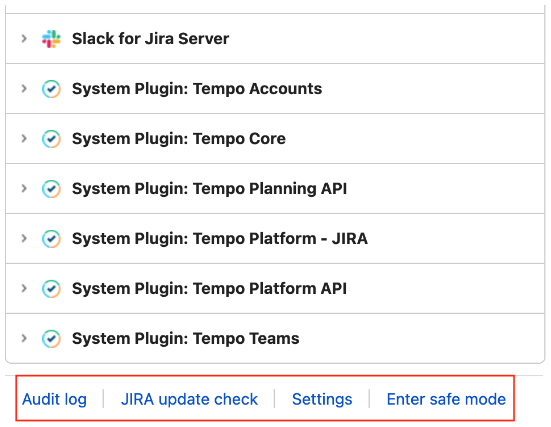Click the Tempo Core plugin icon
The width and height of the screenshot is (551, 427).
click(x=51, y=139)
